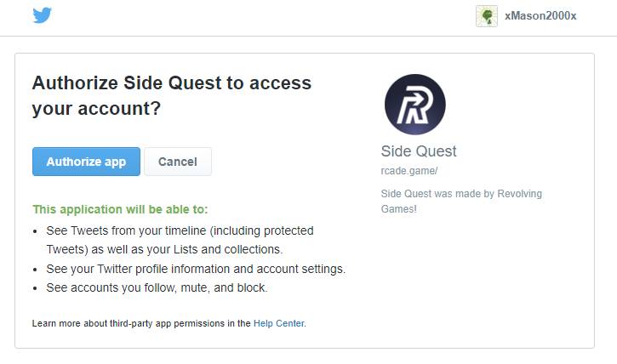Select the Side Quest app name
Viewport: 617px width, 364px height.
pyautogui.click(x=419, y=151)
